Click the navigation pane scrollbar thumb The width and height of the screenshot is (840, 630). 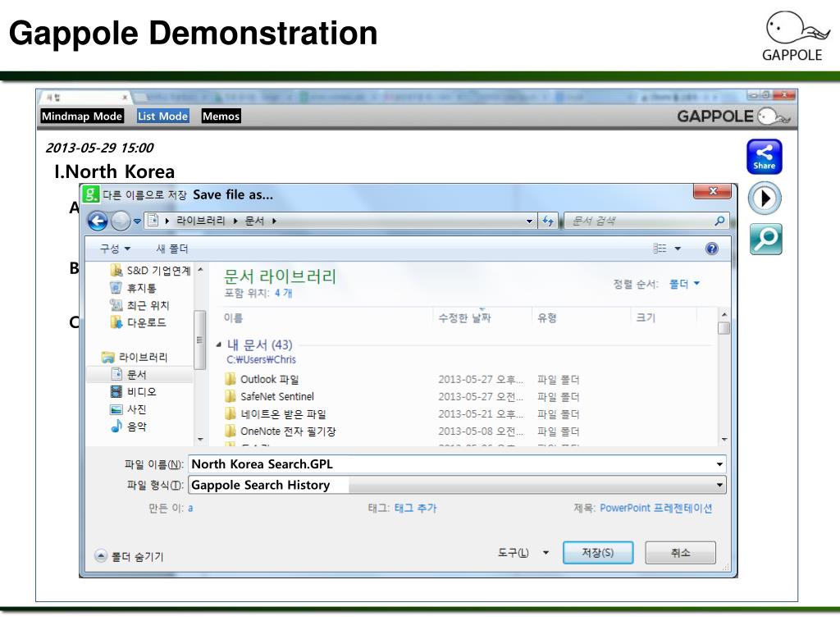(199, 340)
